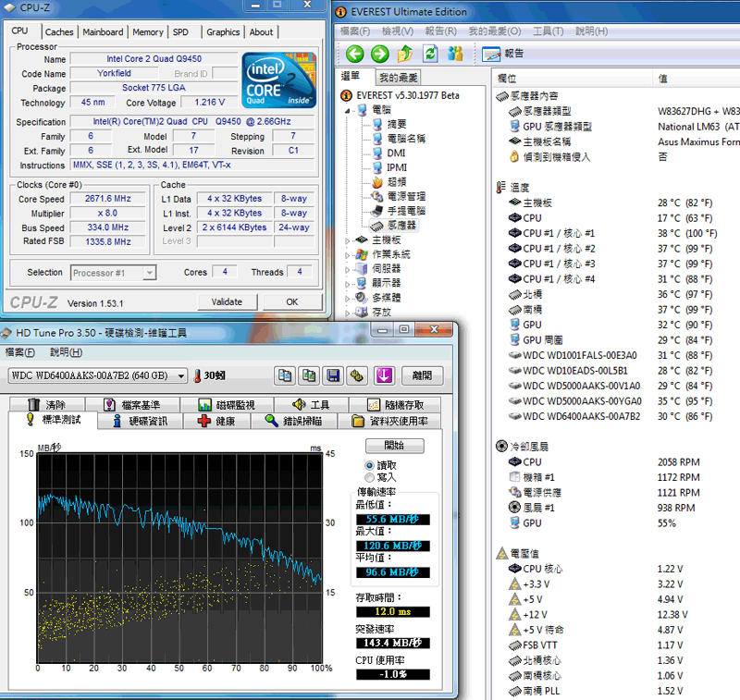This screenshot has height=700, width=740.
Task: Select the 讀取 (read) radio button
Action: coord(370,465)
